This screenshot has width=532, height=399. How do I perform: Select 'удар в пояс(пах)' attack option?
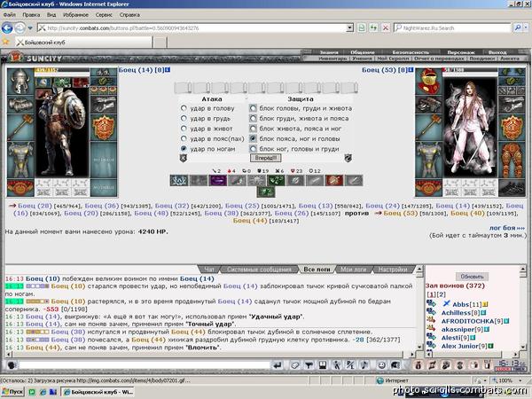click(184, 139)
